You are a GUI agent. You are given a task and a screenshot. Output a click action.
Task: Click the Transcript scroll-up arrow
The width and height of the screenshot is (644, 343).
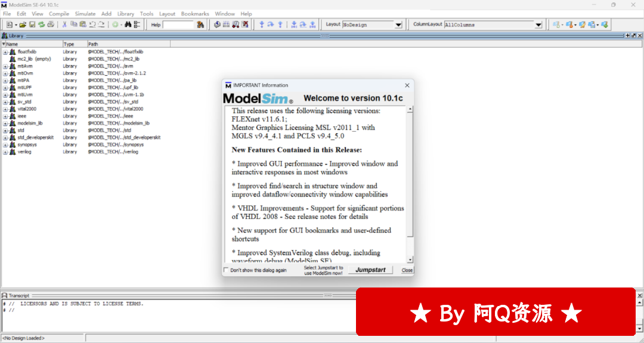pyautogui.click(x=639, y=303)
